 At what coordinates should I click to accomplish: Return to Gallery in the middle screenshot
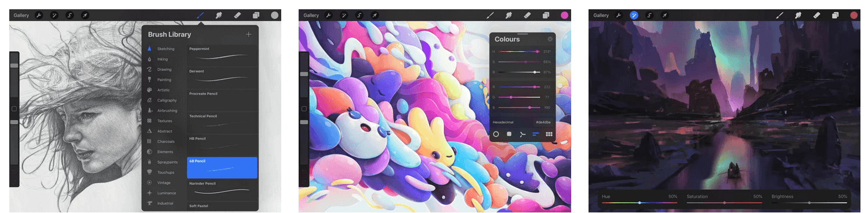pyautogui.click(x=311, y=15)
